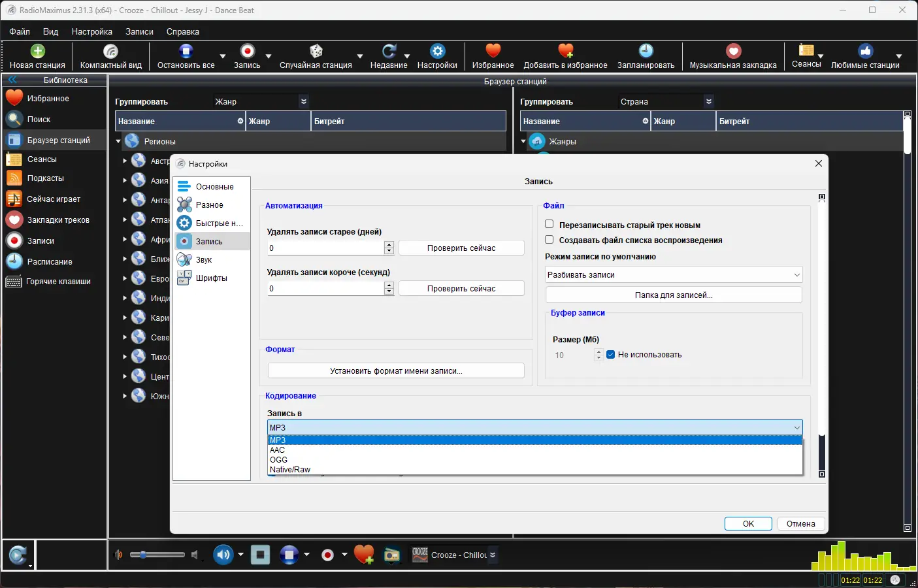The height and width of the screenshot is (588, 918).
Task: Open the 'Разбивать записи' recording mode dropdown
Action: point(674,275)
